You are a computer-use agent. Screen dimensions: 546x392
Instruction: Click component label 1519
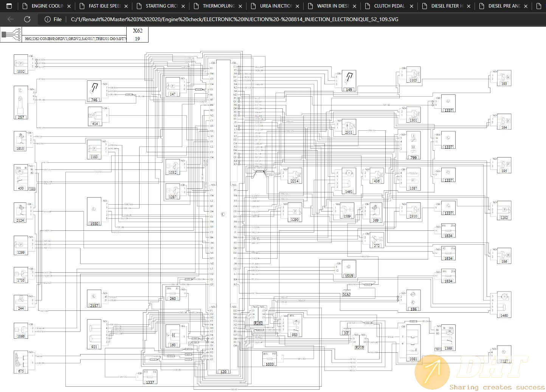pyautogui.click(x=349, y=276)
